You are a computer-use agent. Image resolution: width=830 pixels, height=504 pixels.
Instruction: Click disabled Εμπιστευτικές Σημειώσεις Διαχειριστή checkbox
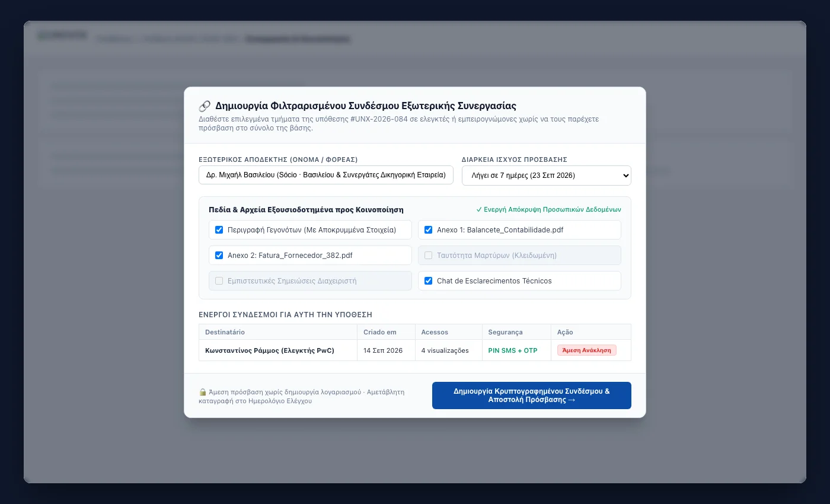coord(219,280)
